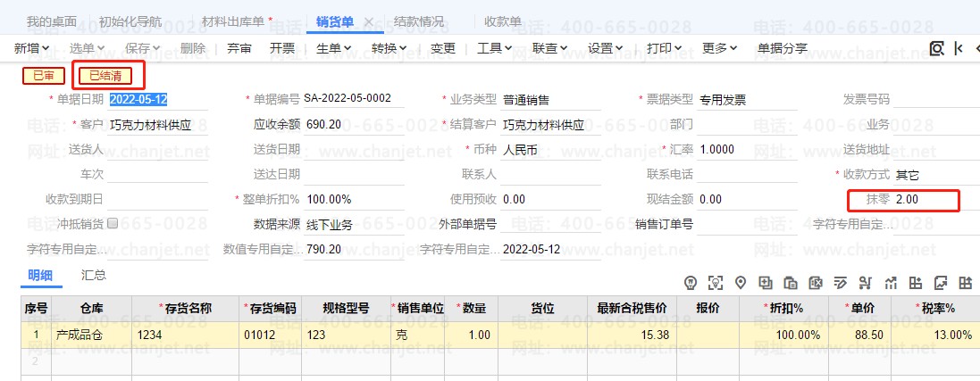
Task: Open the 新增 dropdown
Action: [30, 48]
